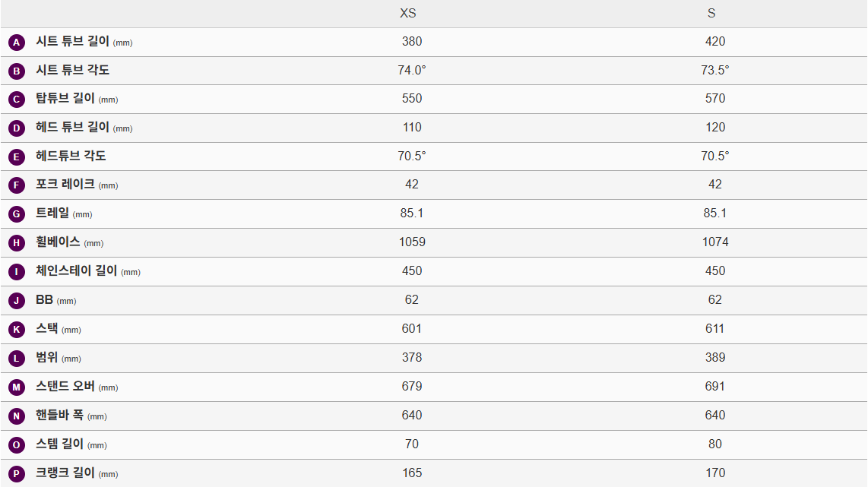Click the H badge beside 휠베이스
Viewport: 868px width, 487px height.
tap(17, 243)
